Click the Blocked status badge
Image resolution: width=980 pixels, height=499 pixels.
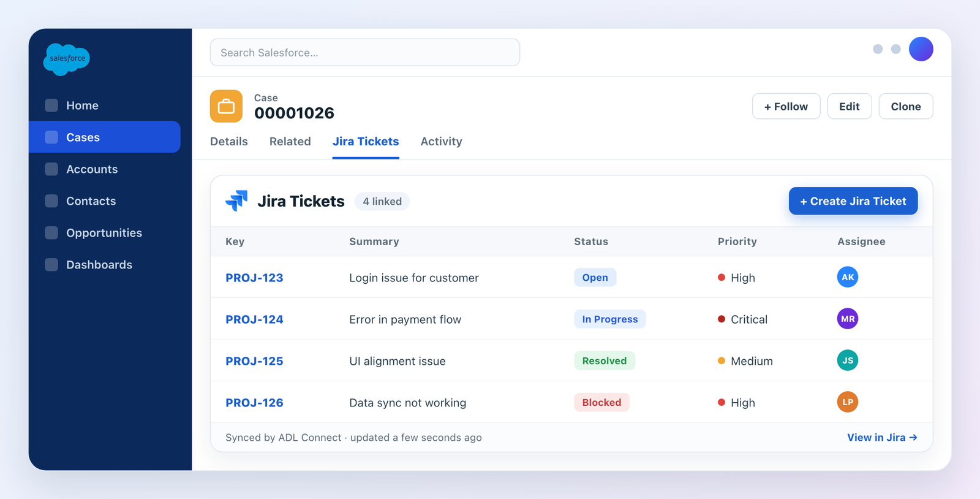tap(601, 402)
